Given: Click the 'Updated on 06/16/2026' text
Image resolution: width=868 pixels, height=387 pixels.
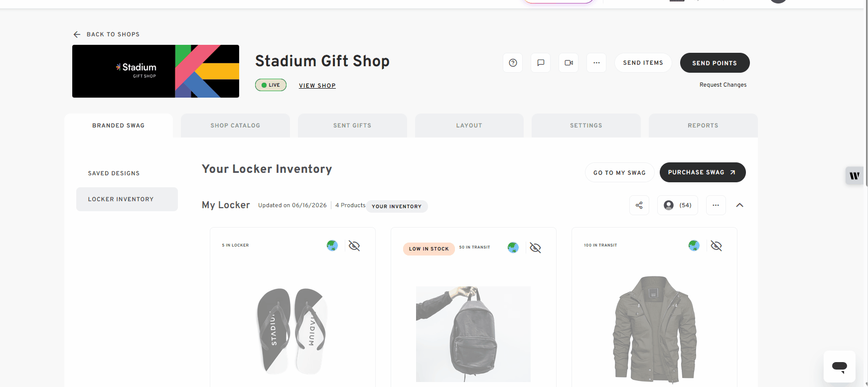Looking at the screenshot, I should tap(292, 205).
